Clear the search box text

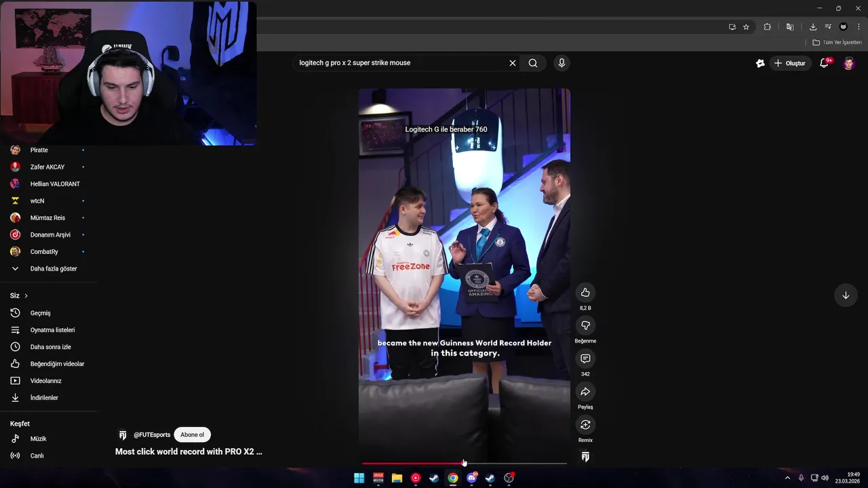513,63
